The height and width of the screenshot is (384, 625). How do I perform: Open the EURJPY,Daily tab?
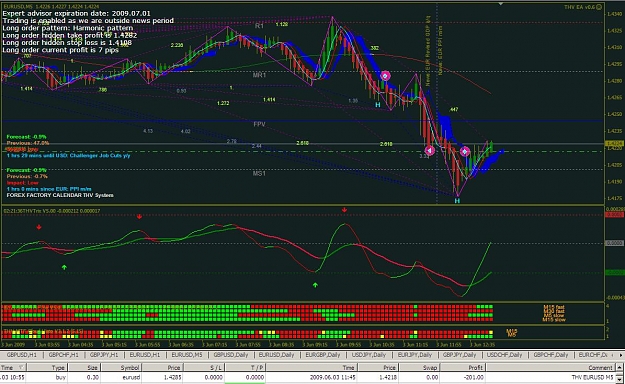click(415, 354)
